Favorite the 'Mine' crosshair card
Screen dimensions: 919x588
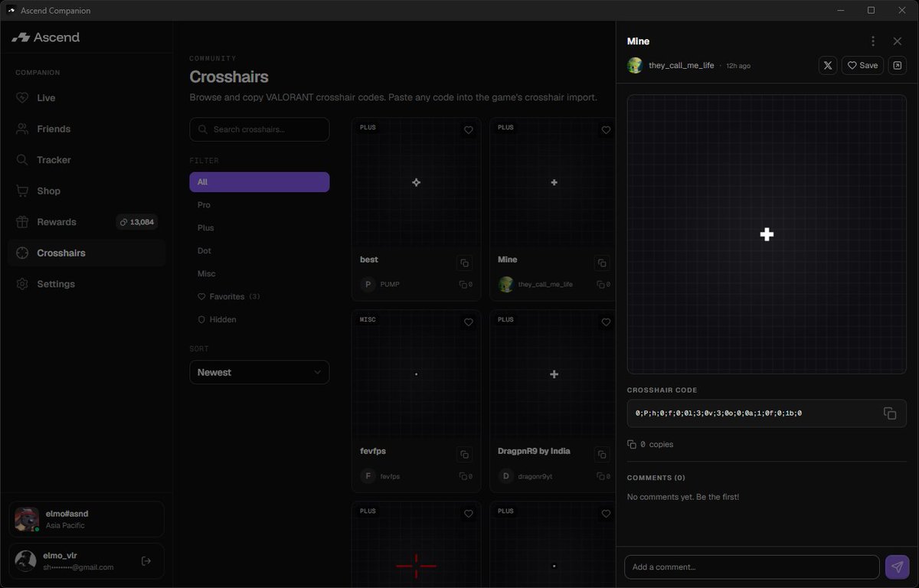coord(607,130)
